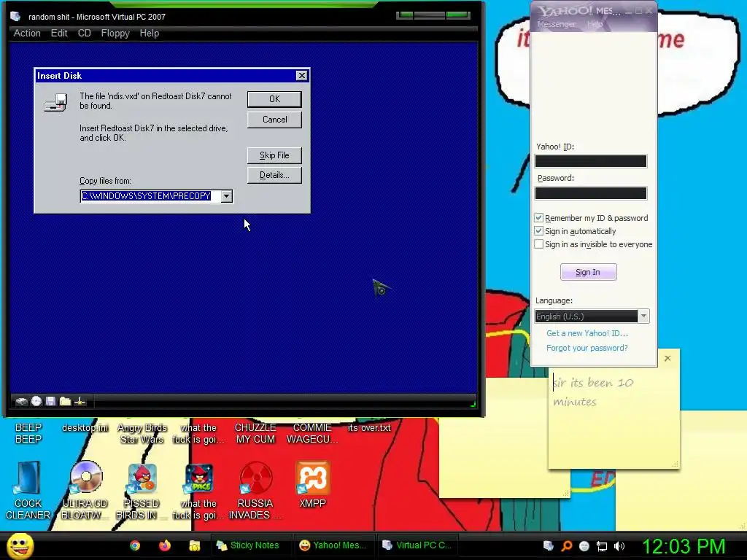The image size is (747, 560).
Task: Click the Details... button
Action: point(274,175)
